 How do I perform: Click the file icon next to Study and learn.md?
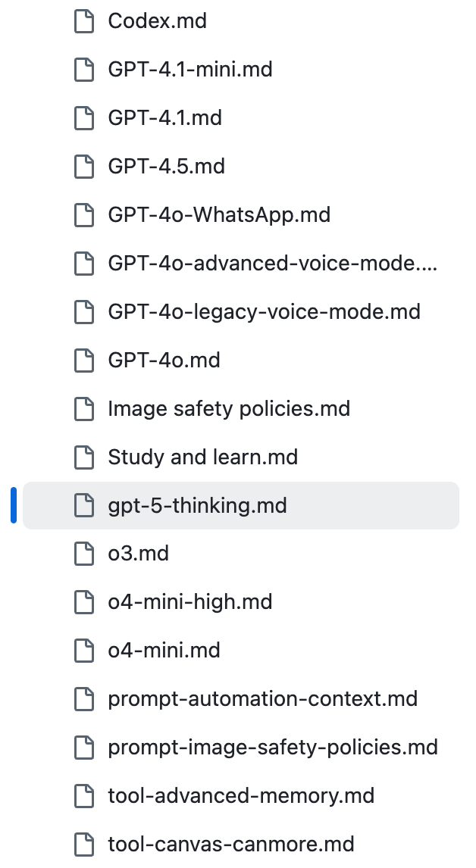click(x=83, y=457)
